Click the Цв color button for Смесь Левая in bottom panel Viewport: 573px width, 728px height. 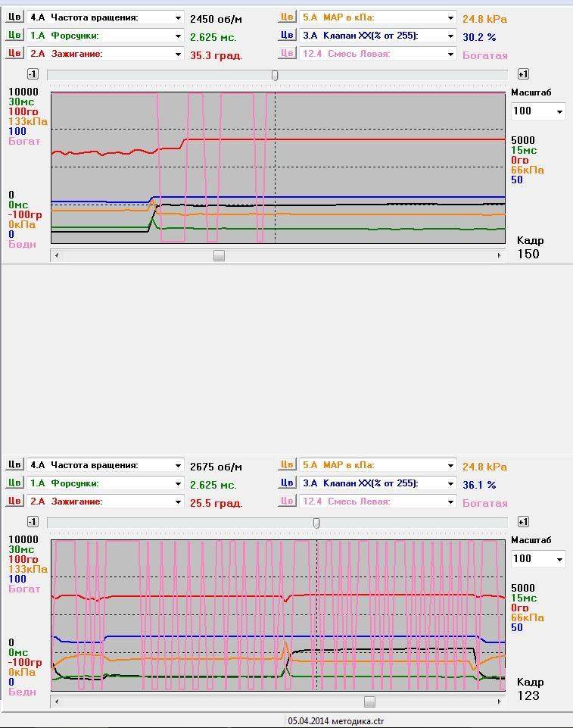pyautogui.click(x=287, y=501)
